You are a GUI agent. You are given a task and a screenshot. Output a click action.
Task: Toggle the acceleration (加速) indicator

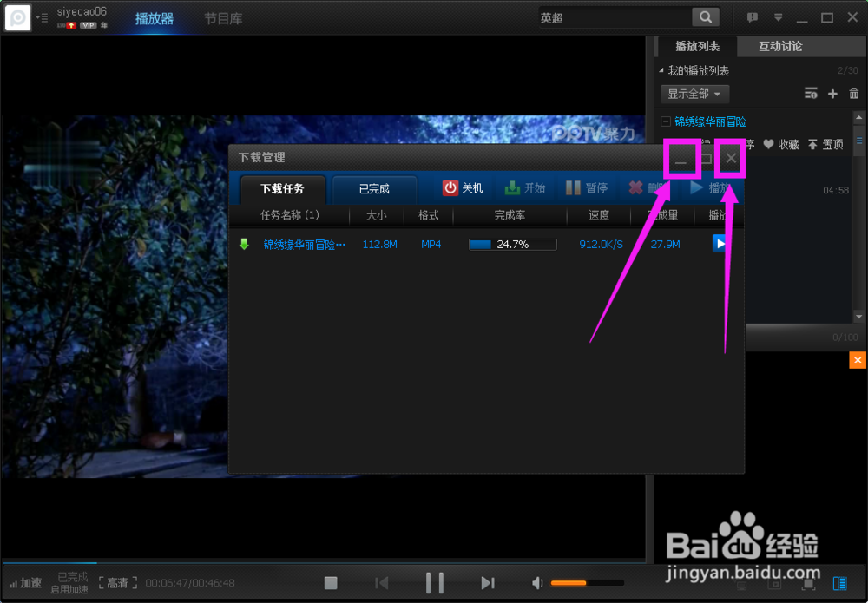(26, 582)
